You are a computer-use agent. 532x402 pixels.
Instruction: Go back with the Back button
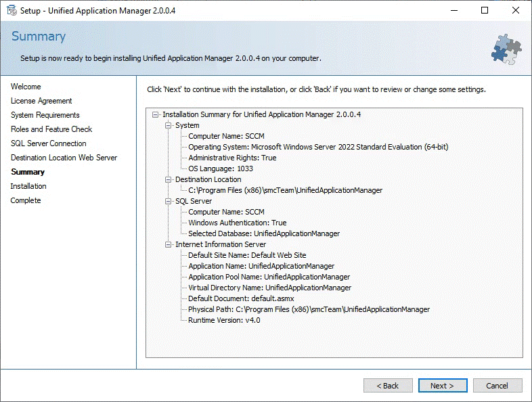click(388, 386)
